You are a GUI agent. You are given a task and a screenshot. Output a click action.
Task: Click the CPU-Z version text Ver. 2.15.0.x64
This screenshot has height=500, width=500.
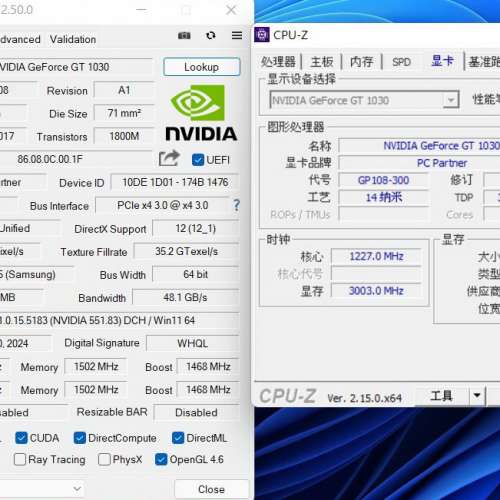click(x=364, y=398)
